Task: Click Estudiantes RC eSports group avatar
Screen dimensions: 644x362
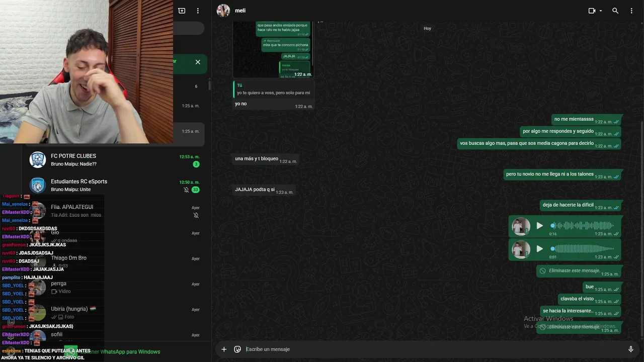Action: pos(38,186)
